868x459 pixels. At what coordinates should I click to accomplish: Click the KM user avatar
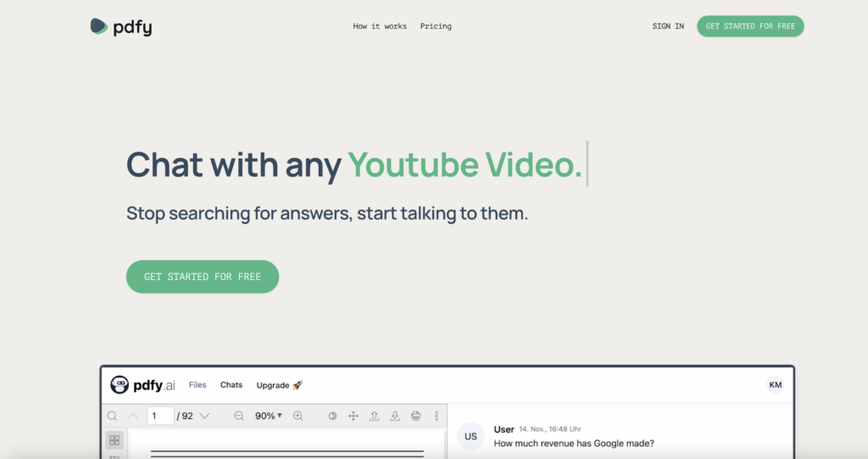pyautogui.click(x=776, y=384)
